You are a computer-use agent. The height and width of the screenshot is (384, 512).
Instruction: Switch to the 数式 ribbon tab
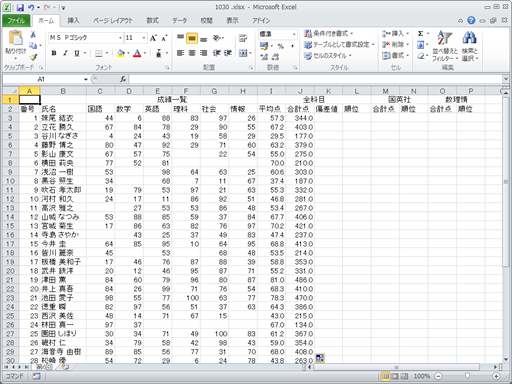click(152, 21)
